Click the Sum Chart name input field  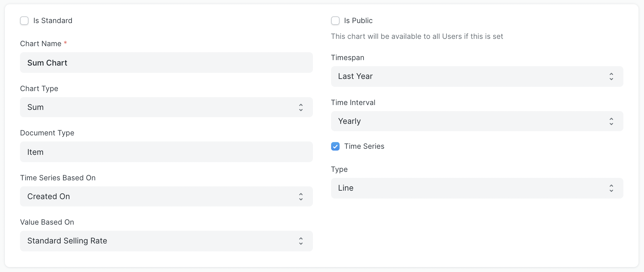[166, 63]
